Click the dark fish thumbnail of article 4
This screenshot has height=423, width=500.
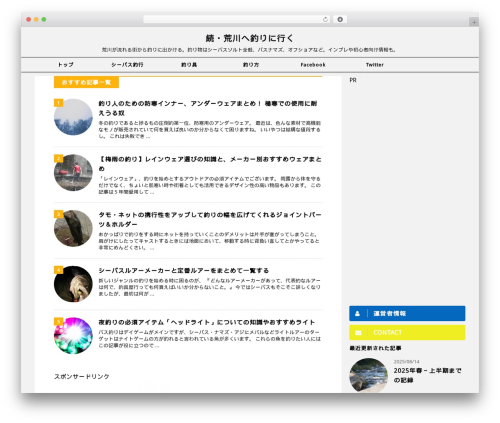73,284
